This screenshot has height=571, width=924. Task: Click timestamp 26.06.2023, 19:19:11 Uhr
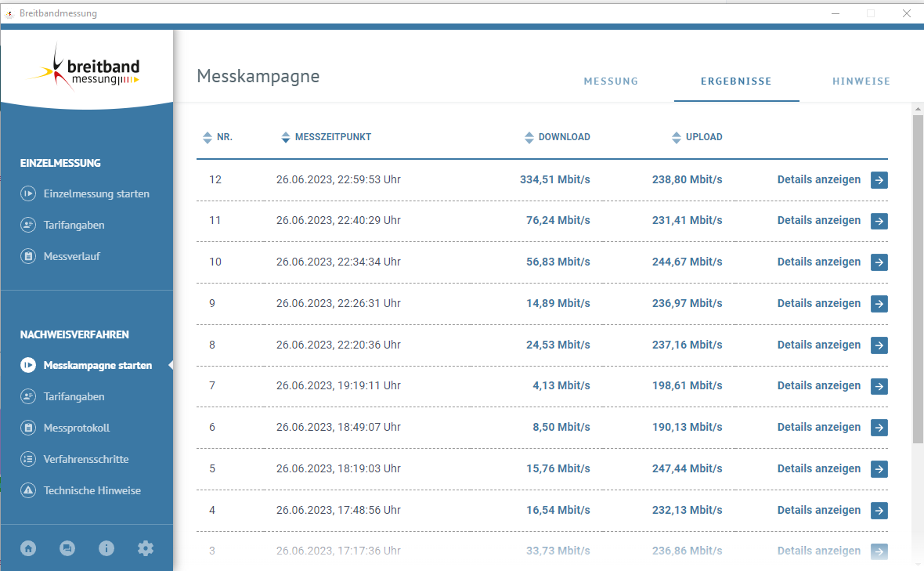[338, 385]
